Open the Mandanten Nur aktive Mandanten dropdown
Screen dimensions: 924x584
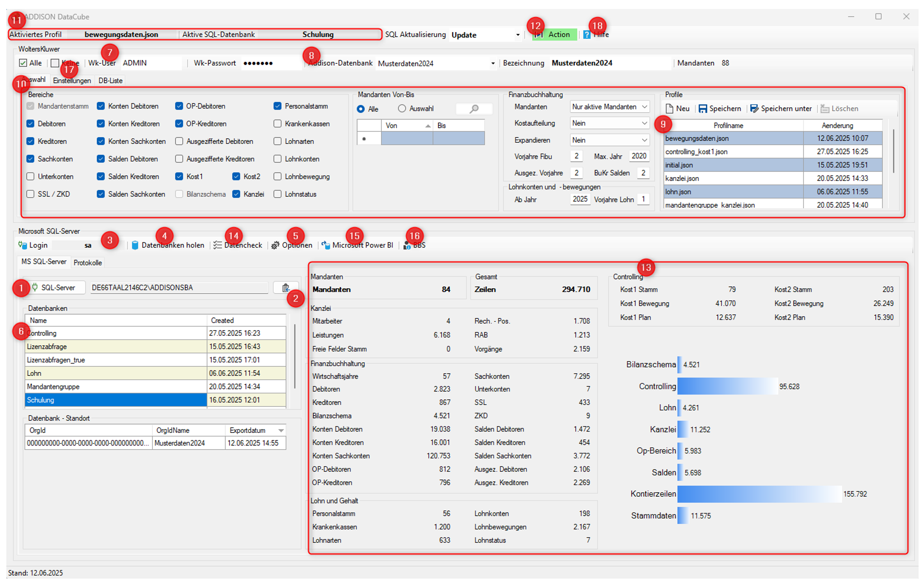click(644, 107)
